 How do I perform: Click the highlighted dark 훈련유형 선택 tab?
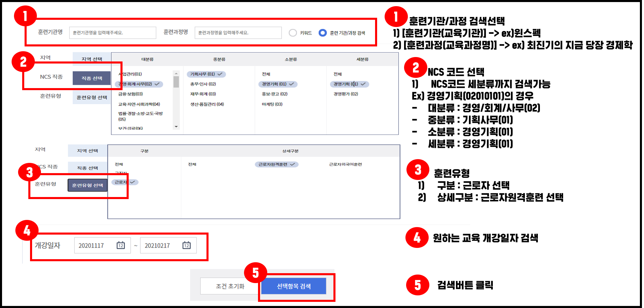[x=88, y=185]
